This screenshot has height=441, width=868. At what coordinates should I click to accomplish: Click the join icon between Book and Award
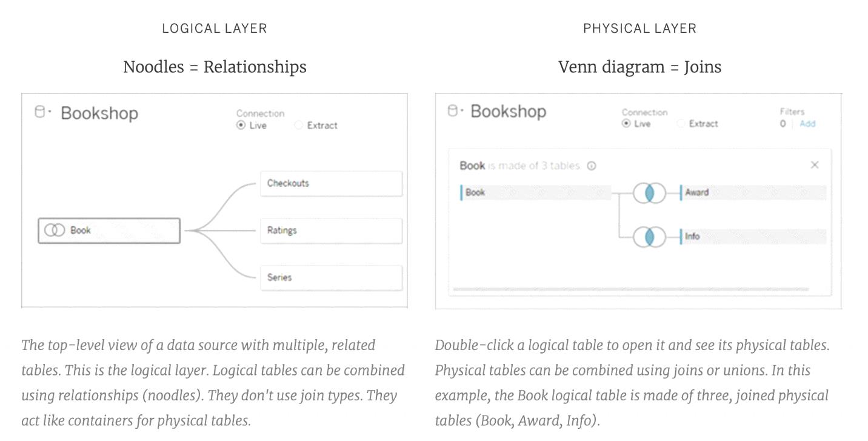pyautogui.click(x=649, y=194)
